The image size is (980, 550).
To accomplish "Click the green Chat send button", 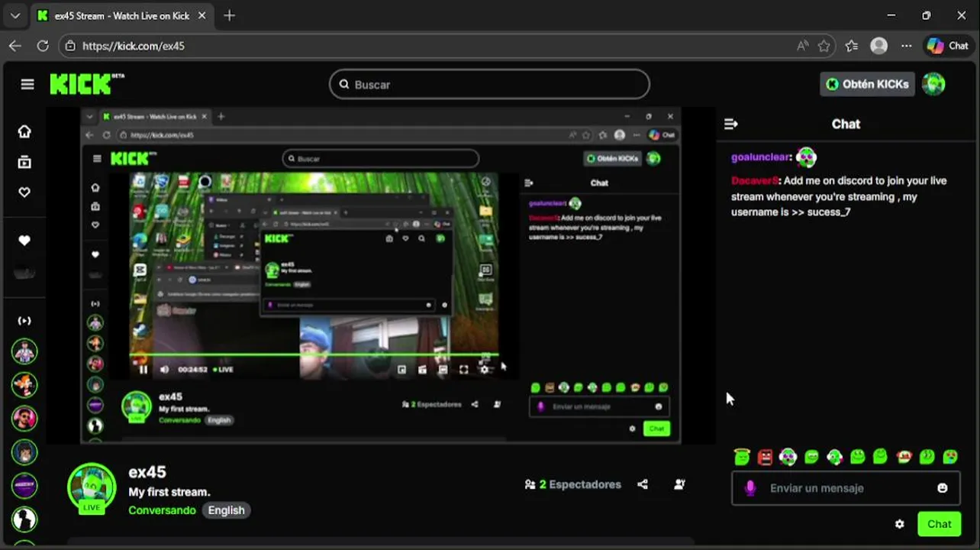I will coord(939,524).
